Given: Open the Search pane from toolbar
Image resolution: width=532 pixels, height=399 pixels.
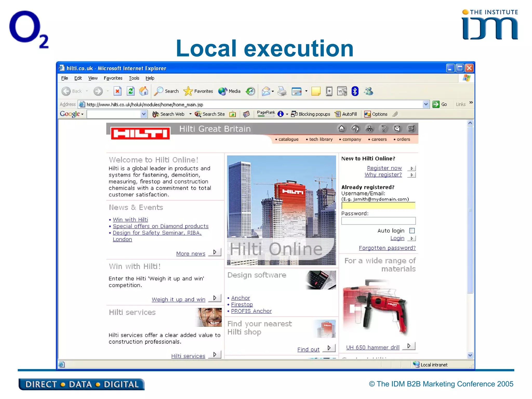Looking at the screenshot, I should (x=166, y=91).
